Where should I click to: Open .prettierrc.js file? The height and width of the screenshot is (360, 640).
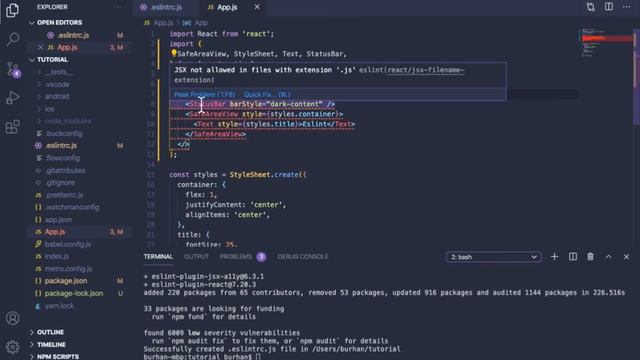tap(64, 195)
